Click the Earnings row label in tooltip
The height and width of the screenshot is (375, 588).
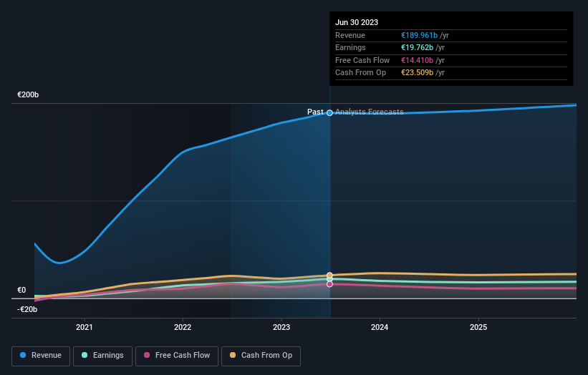(350, 47)
